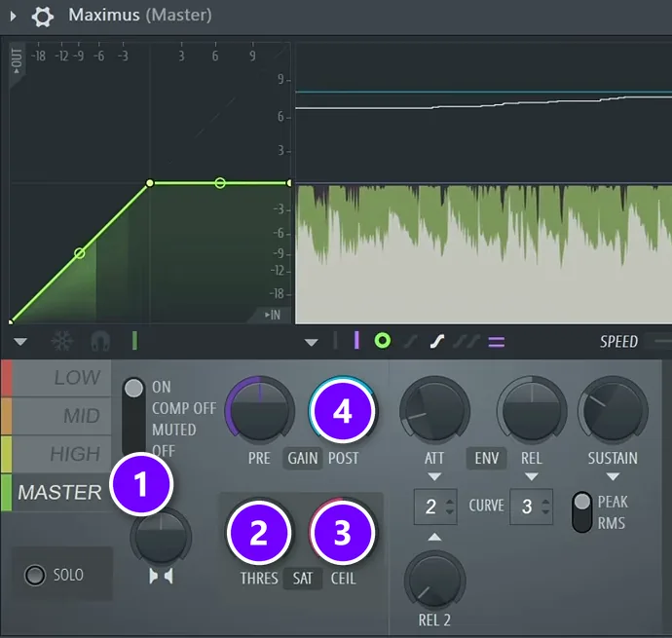
Task: Click the SAT label button
Action: click(303, 579)
